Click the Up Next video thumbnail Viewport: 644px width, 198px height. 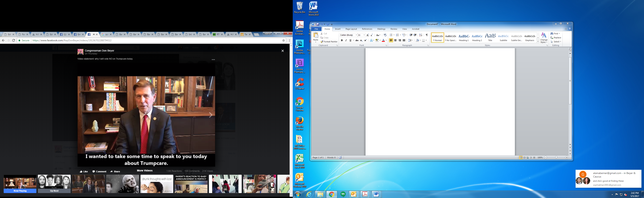54,182
